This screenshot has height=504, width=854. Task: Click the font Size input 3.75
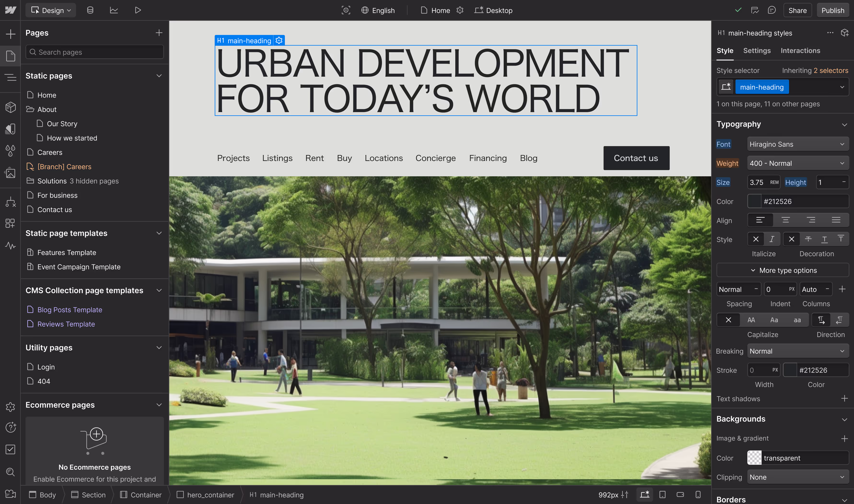pos(763,182)
